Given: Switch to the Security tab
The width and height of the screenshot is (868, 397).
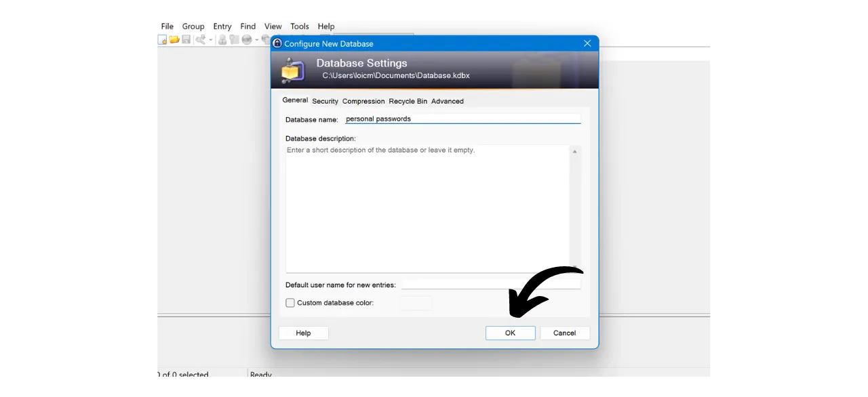Looking at the screenshot, I should pos(325,101).
